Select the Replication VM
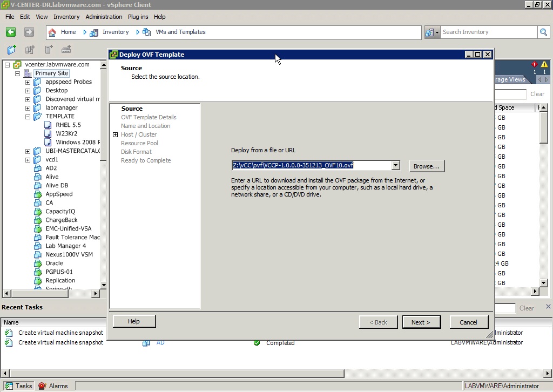553x392 pixels. [x=60, y=281]
